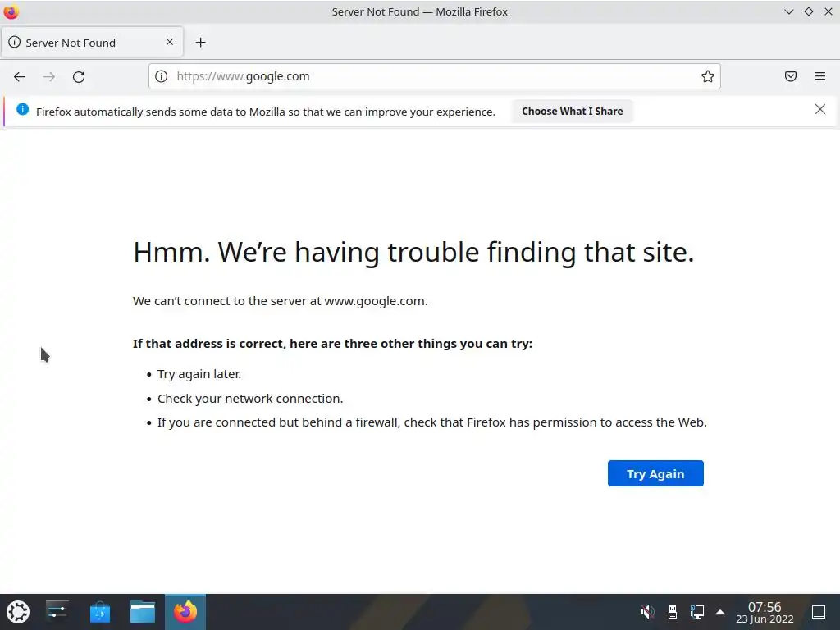Minimize the Firefox window
This screenshot has height=630, width=840.
[788, 11]
